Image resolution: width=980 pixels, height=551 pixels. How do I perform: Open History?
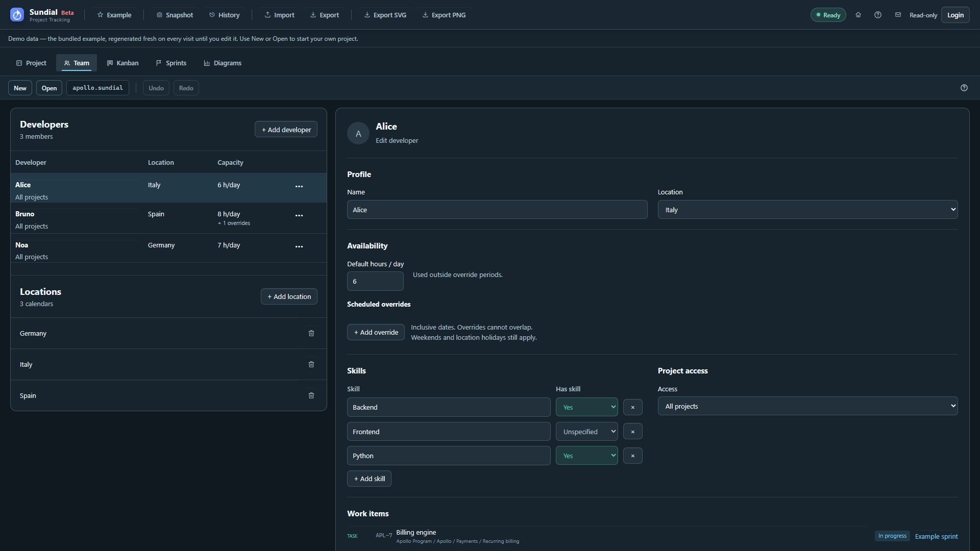pos(224,15)
